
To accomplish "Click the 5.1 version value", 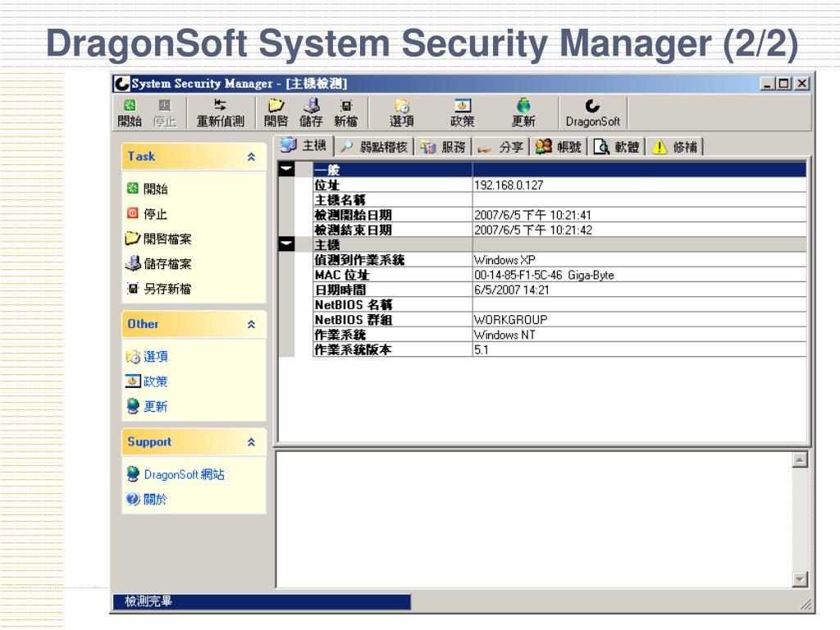I will [481, 349].
